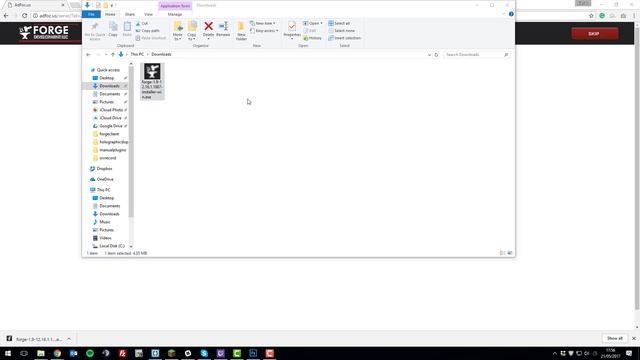The width and height of the screenshot is (640, 360).
Task: Switch to large icons view button
Action: 509,253
